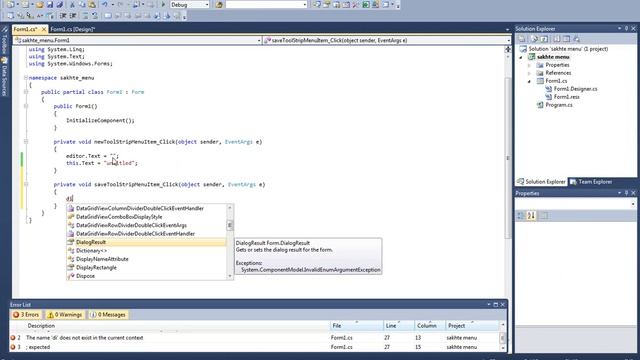Click Alphabetical sort icon in Properties panel
Screen dimensions: 640x360
click(x=531, y=216)
